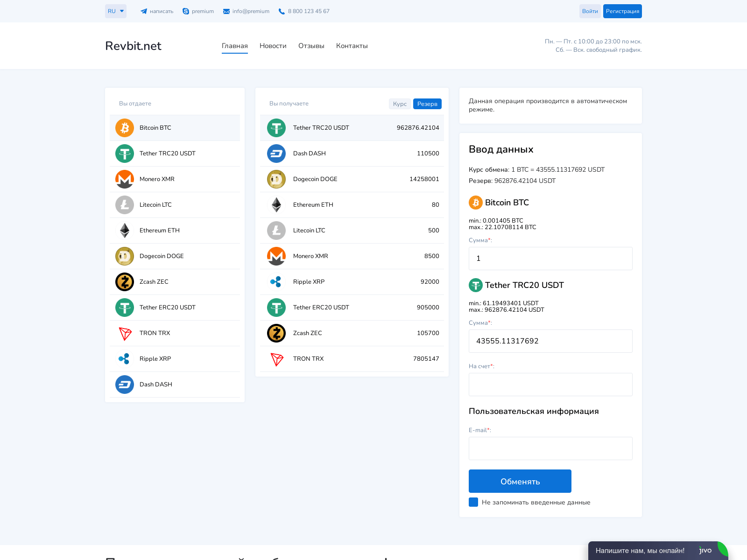Click the 'На счет' account input field
This screenshot has height=560, width=747.
[x=550, y=385]
